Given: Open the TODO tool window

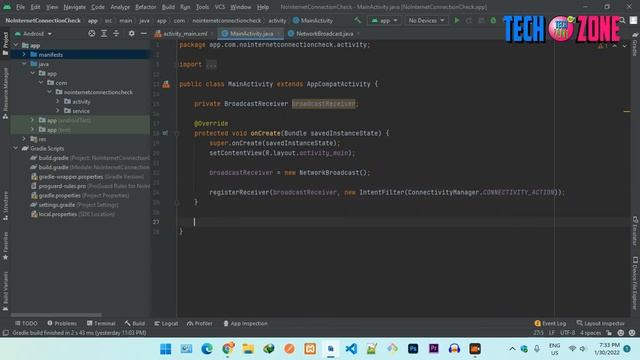Looking at the screenshot, I should 26,323.
